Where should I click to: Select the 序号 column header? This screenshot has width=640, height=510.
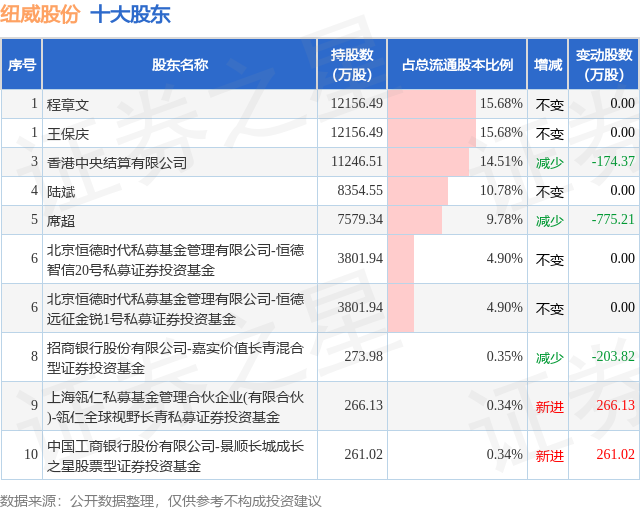[x=22, y=64]
